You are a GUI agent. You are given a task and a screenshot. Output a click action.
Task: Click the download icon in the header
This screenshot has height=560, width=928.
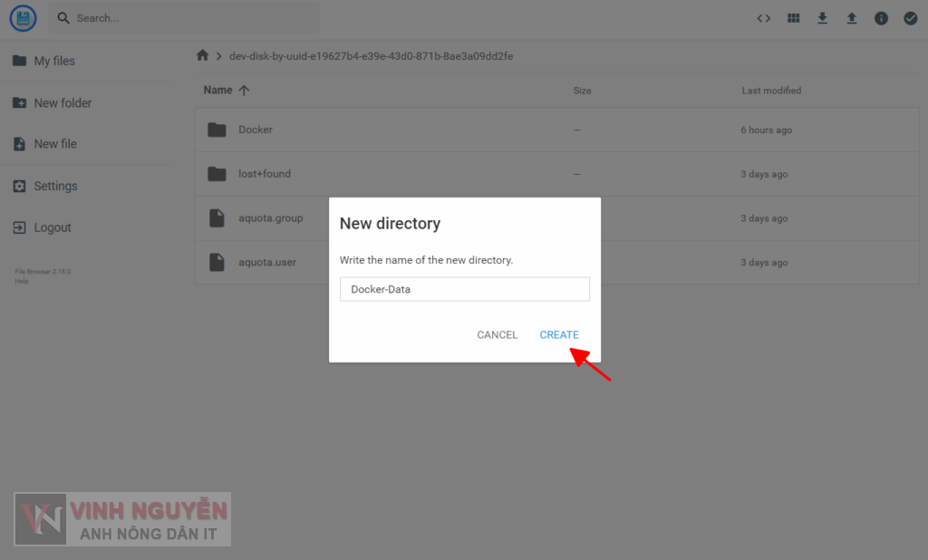[x=822, y=17]
